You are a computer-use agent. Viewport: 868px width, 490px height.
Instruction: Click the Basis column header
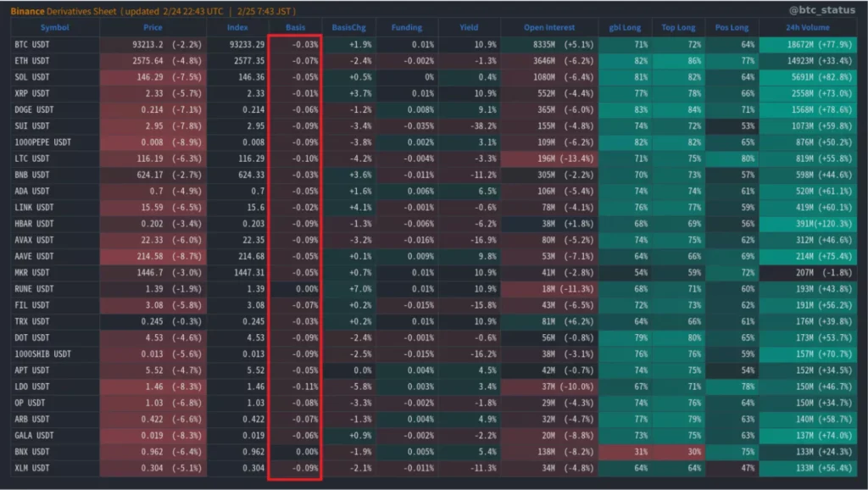pos(295,27)
